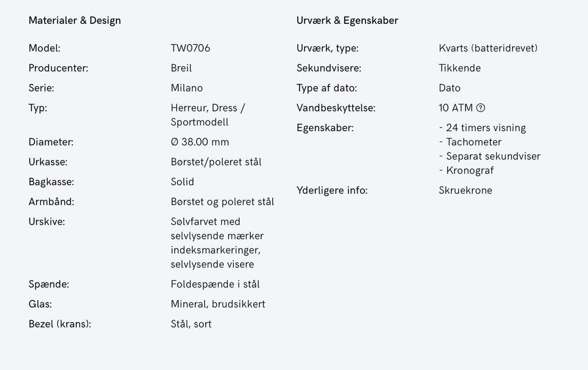Click the Materialer & Design heading
The height and width of the screenshot is (370, 588).
click(x=75, y=20)
